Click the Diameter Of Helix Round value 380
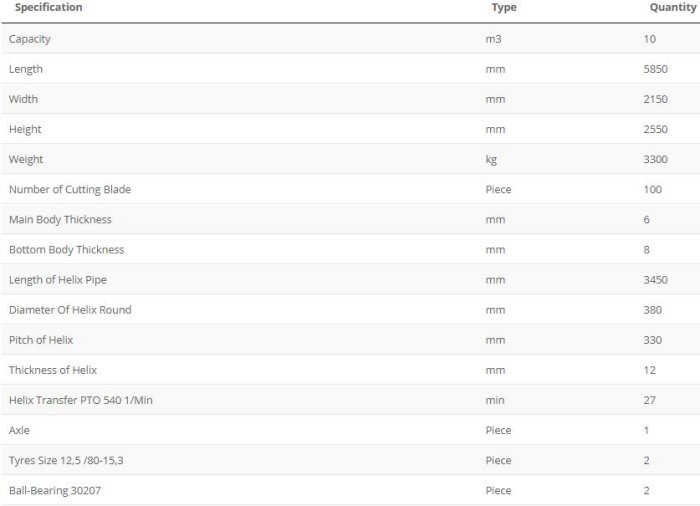The width and height of the screenshot is (700, 506). tap(652, 310)
